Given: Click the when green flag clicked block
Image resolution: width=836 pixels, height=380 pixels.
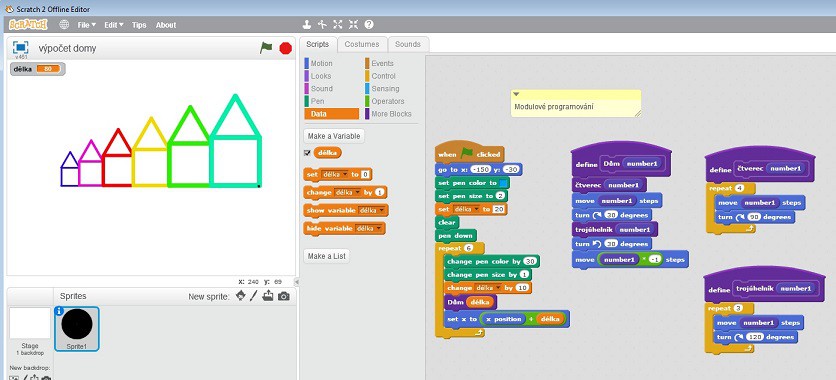Looking at the screenshot, I should [x=470, y=152].
